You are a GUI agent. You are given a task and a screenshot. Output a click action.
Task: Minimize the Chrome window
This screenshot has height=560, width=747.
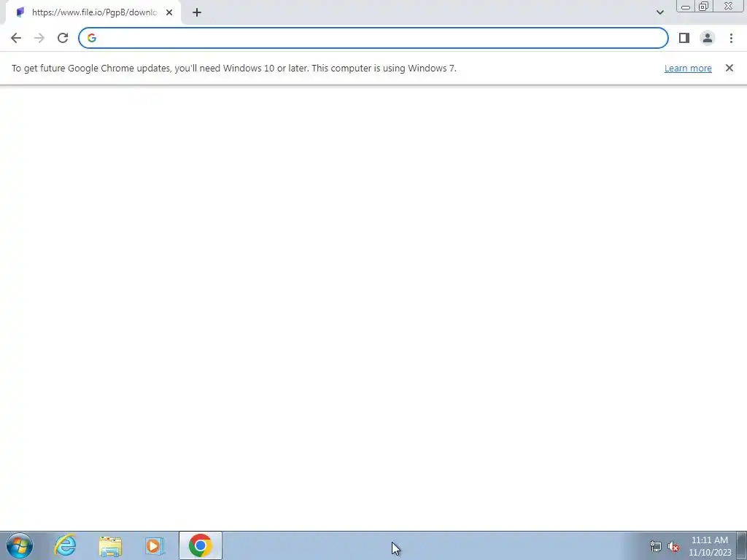[686, 6]
